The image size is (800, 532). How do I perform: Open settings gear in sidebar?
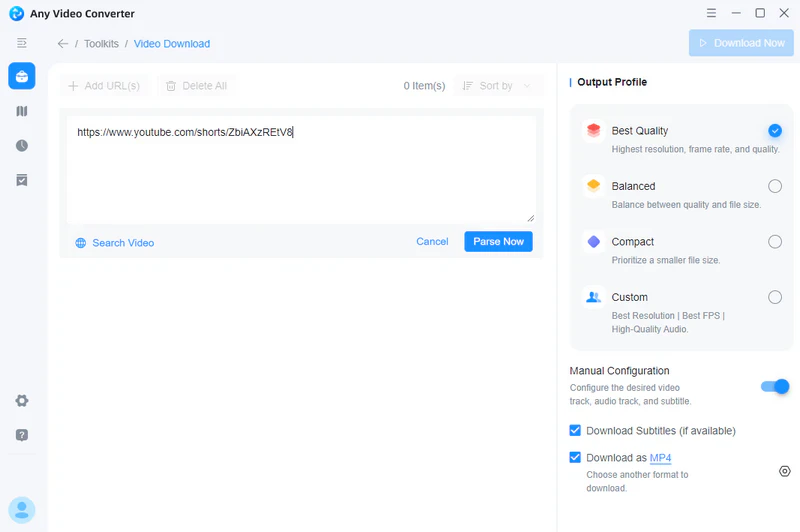21,400
